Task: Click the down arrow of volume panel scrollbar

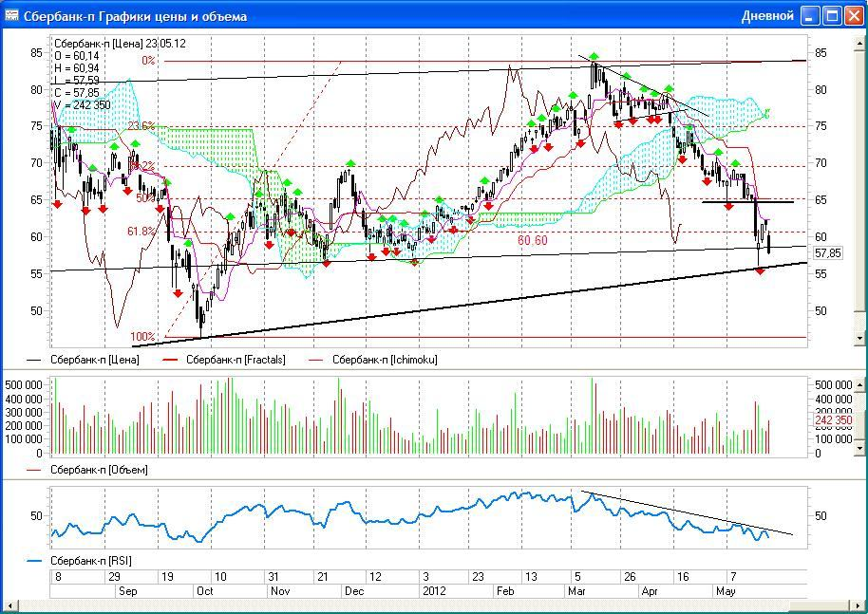Action: [x=859, y=448]
